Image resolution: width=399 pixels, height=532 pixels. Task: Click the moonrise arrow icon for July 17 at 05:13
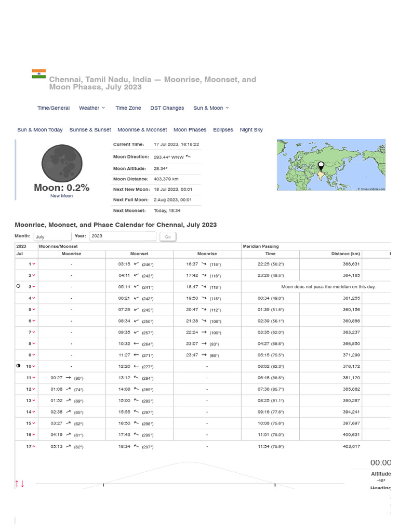tap(68, 446)
